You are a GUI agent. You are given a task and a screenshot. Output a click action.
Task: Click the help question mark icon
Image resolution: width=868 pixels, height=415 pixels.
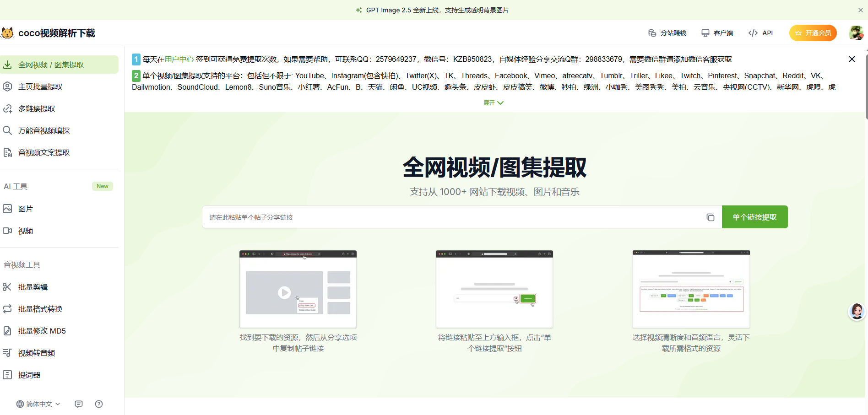[x=99, y=404]
